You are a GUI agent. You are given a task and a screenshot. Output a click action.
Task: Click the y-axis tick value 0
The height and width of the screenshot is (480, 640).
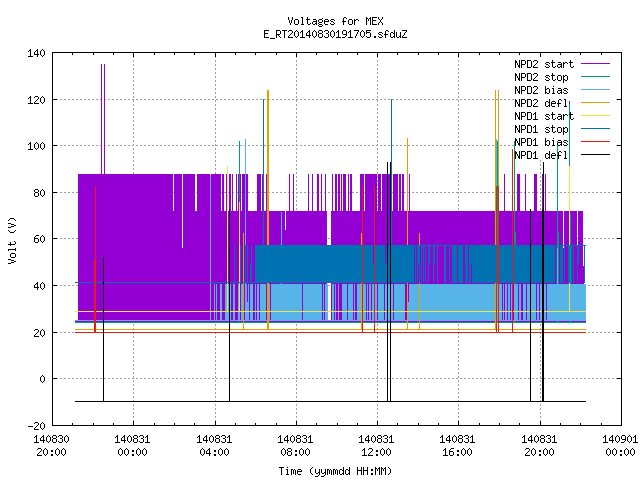(x=42, y=379)
